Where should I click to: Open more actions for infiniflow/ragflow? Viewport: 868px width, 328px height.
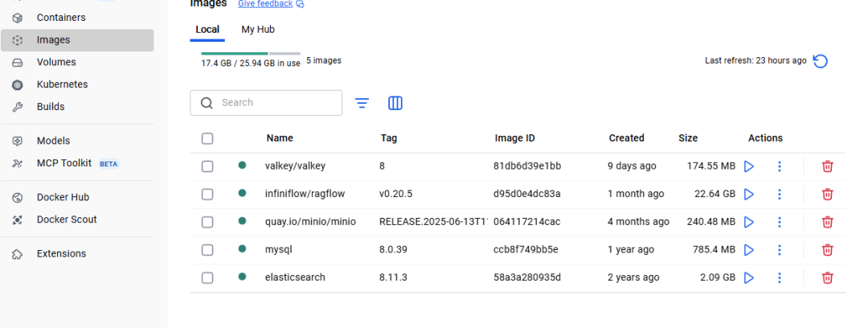coord(780,194)
